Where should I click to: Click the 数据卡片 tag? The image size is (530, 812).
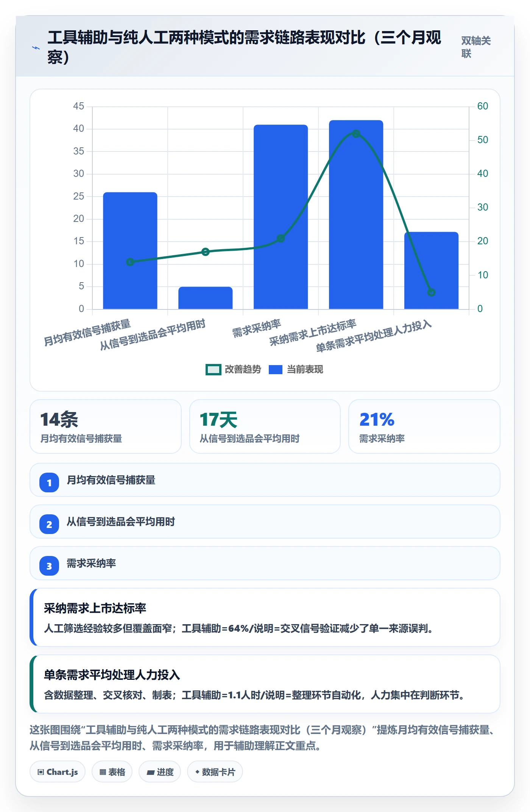click(215, 771)
